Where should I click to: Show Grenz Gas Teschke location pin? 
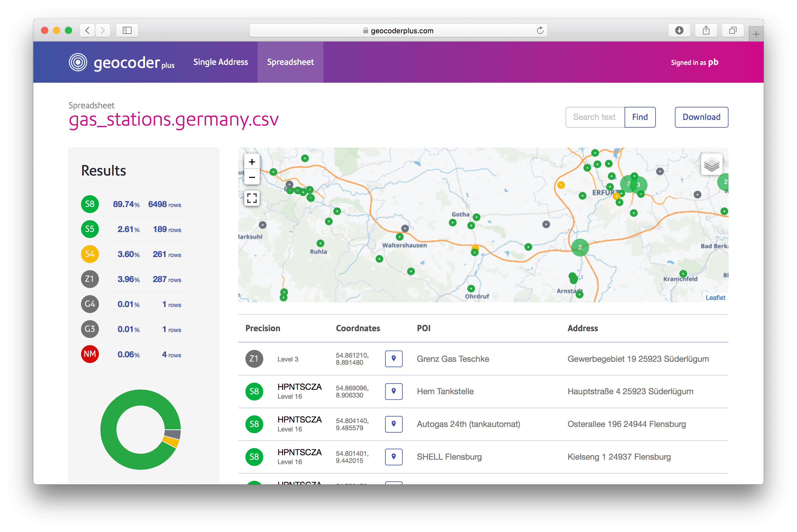point(393,359)
